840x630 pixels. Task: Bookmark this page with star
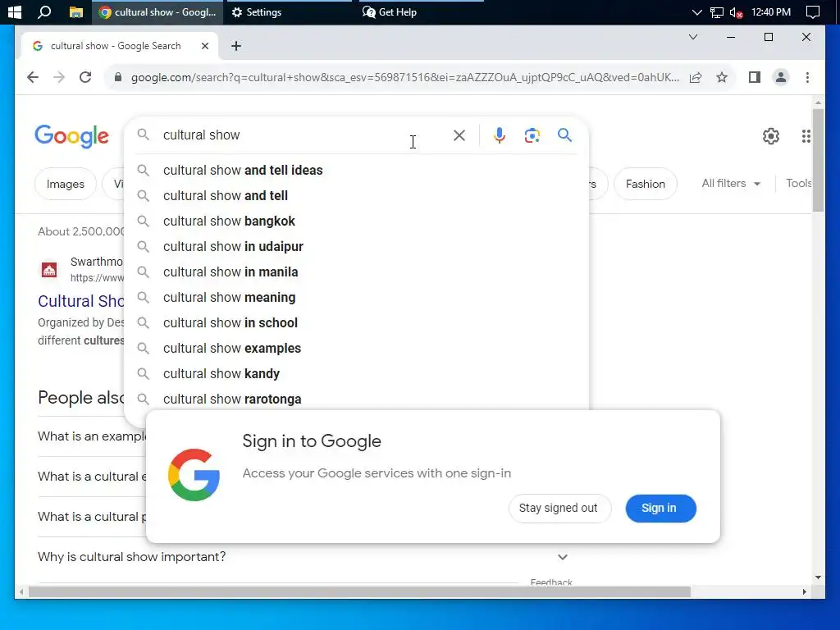[x=722, y=77]
